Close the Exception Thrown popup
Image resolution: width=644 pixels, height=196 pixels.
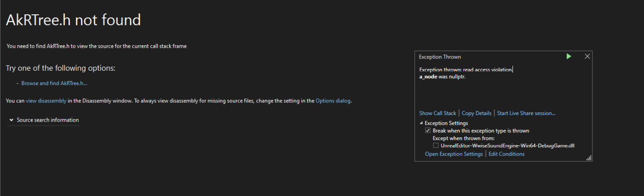coord(588,56)
